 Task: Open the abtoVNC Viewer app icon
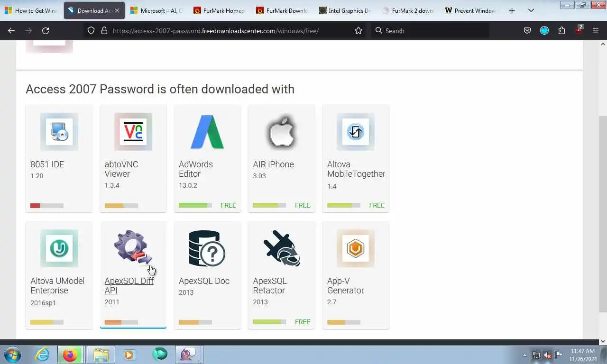133,132
